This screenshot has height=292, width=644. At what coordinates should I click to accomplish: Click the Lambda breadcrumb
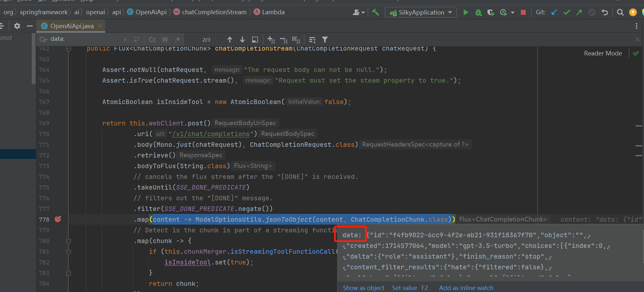270,12
